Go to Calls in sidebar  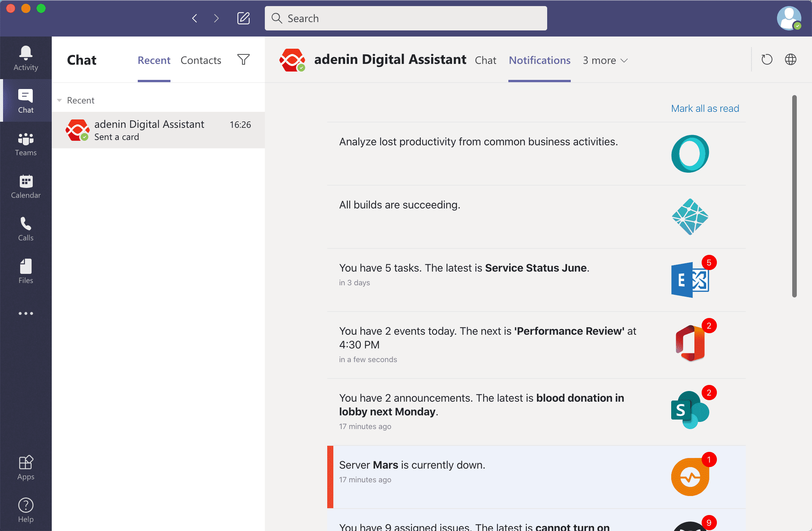click(26, 229)
